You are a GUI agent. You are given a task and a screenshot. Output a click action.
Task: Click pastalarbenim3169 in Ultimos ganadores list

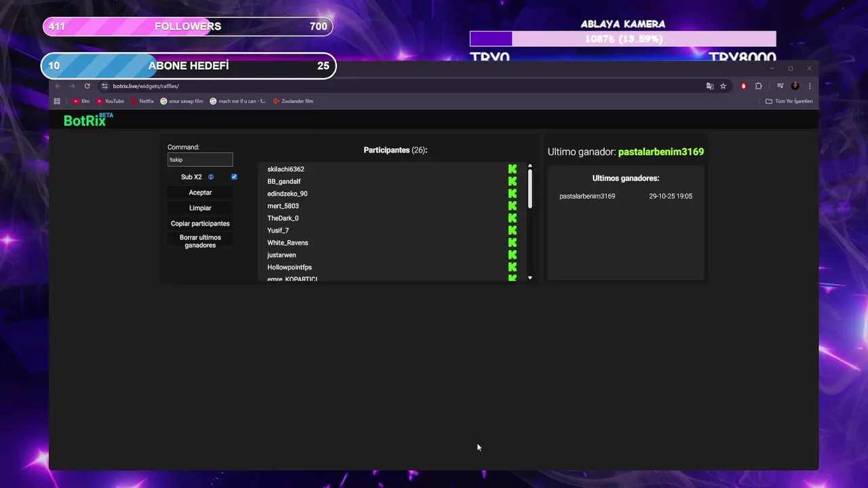click(x=587, y=196)
